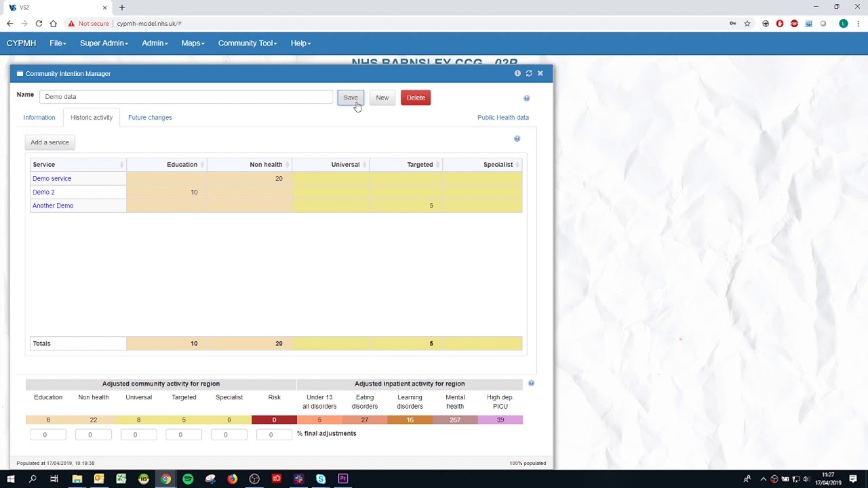The width and height of the screenshot is (868, 488).
Task: Click the CYPMH brand link
Action: [x=21, y=43]
